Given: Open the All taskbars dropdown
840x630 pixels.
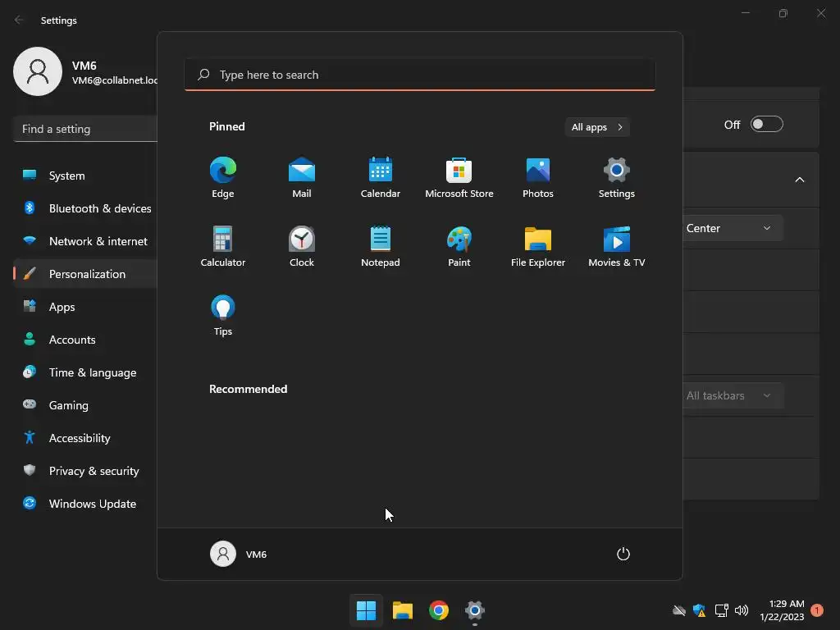Looking at the screenshot, I should (733, 396).
